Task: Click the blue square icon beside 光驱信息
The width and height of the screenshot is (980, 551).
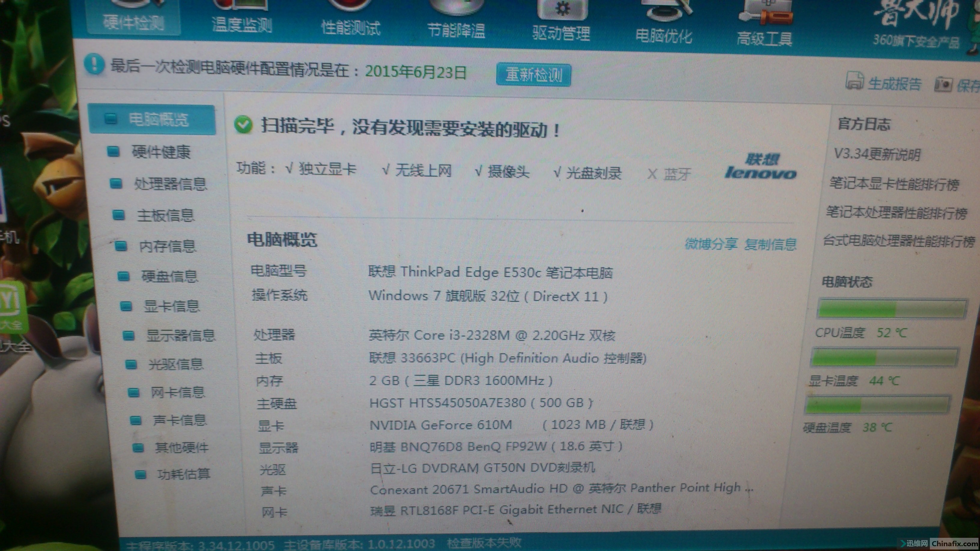Action: coord(131,364)
